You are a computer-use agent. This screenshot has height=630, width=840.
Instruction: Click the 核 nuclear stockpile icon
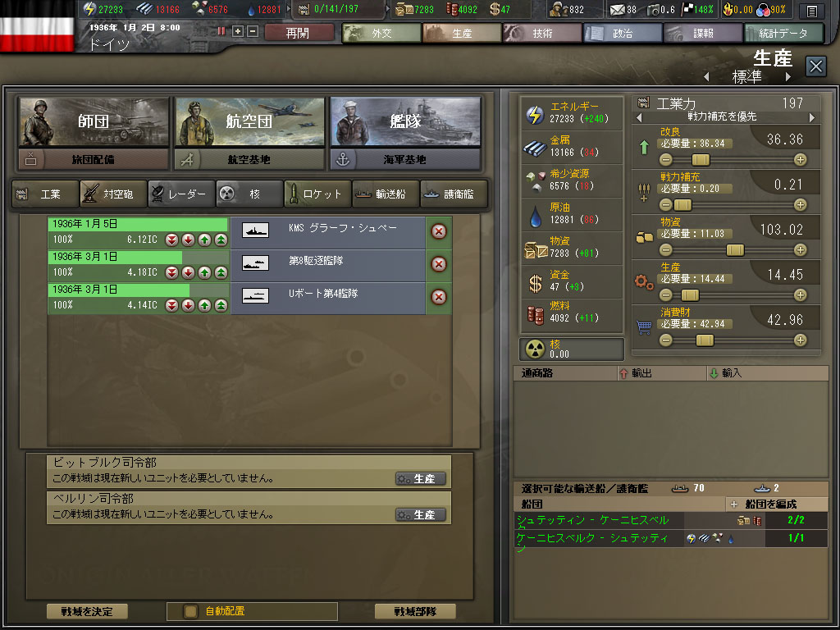point(535,349)
